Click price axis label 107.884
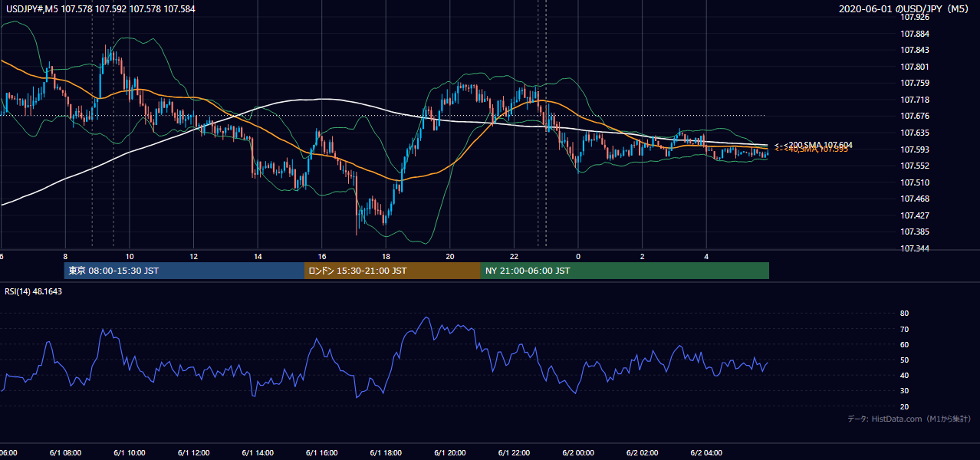The image size is (980, 460). pos(916,34)
